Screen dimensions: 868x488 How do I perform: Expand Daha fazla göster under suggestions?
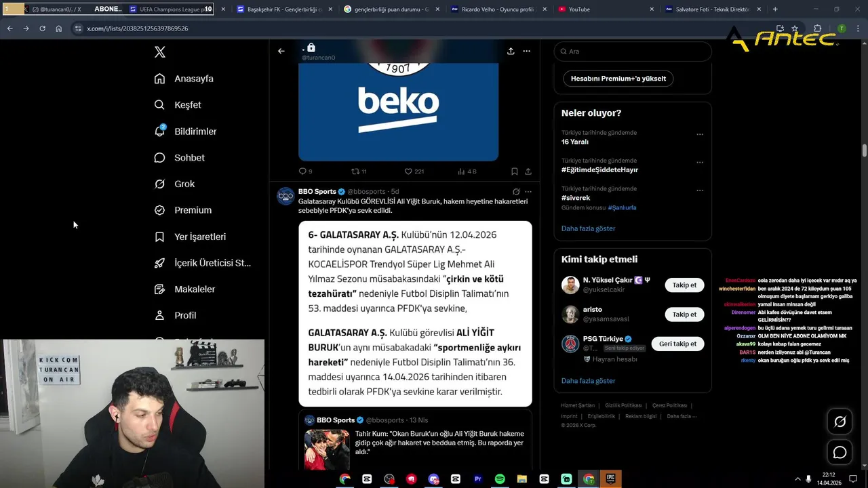click(588, 381)
